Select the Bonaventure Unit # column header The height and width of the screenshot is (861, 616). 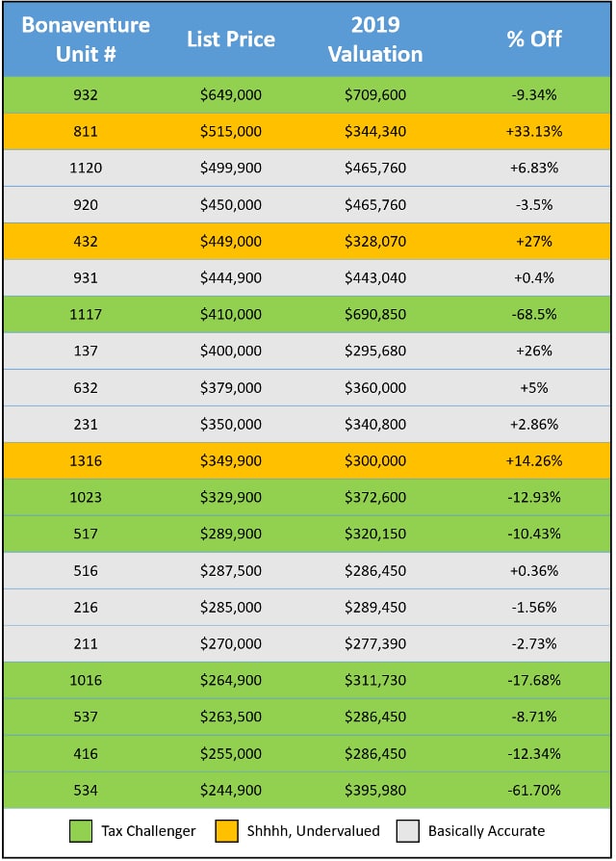click(x=86, y=39)
